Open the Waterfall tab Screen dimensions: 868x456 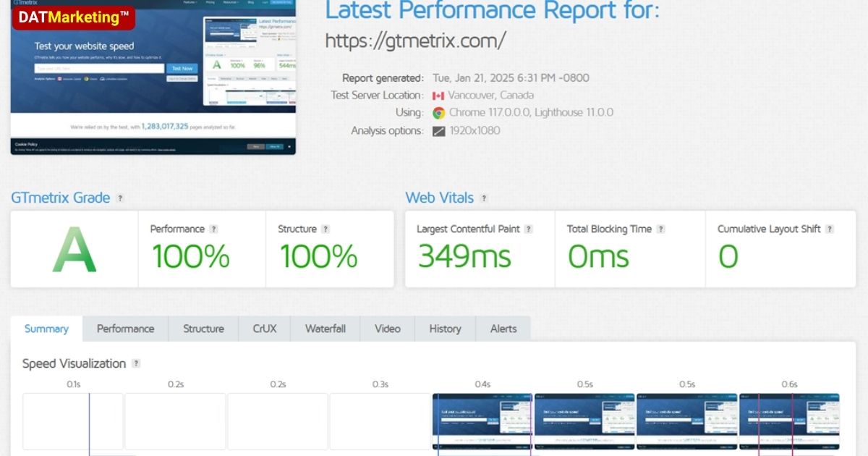325,329
